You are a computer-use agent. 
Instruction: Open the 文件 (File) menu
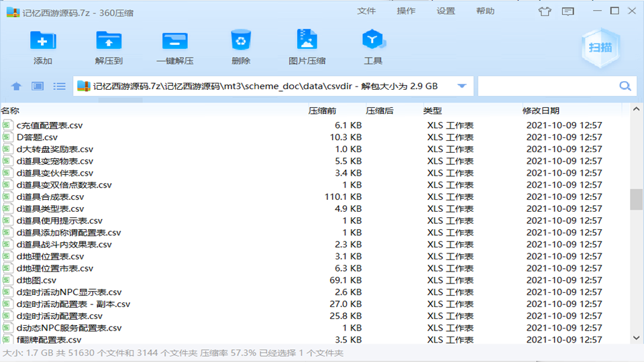click(x=366, y=11)
